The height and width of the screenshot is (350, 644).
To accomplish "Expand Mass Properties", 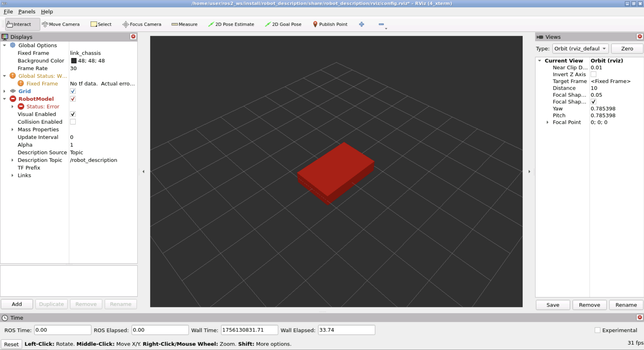I will click(12, 129).
